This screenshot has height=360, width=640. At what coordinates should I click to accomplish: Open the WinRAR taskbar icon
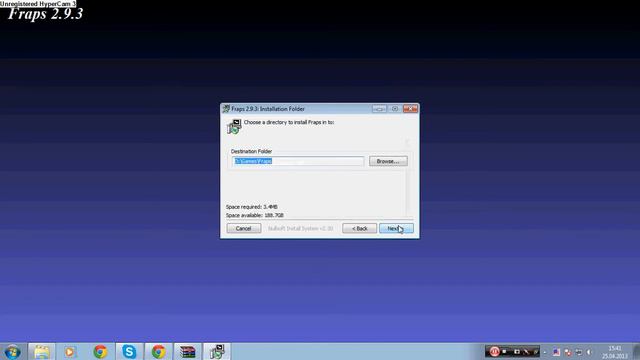pos(187,351)
